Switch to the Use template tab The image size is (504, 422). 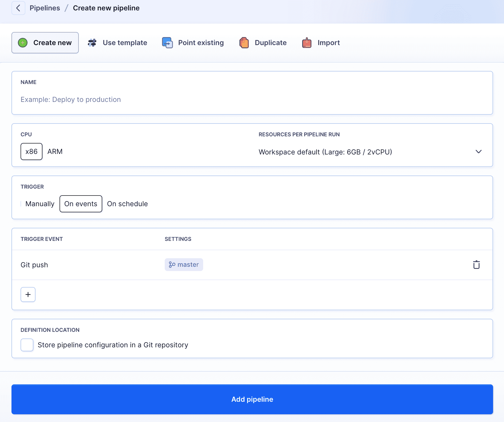tap(117, 43)
